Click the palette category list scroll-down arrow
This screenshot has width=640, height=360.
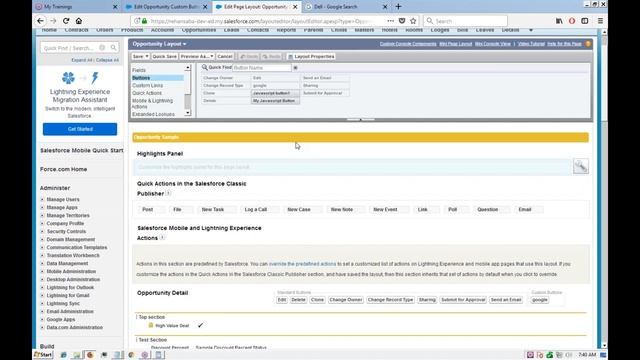tap(188, 113)
